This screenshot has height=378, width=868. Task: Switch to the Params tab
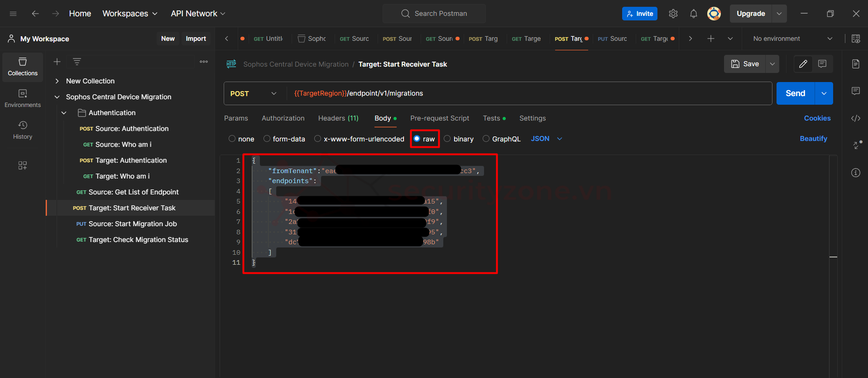(x=236, y=118)
